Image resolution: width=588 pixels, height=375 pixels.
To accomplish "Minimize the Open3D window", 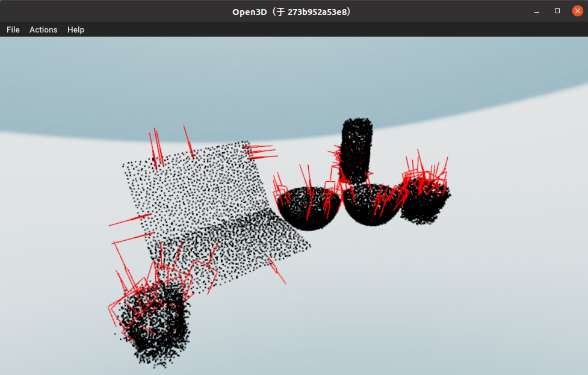I will tap(537, 11).
